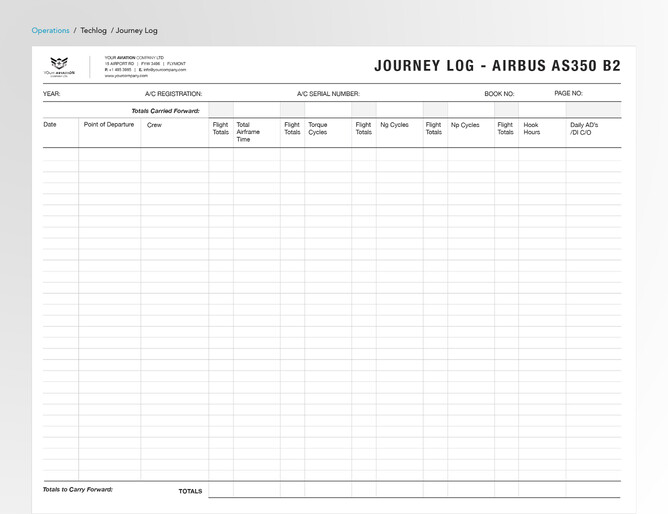Select the Torque Cycles column header
The height and width of the screenshot is (514, 668).
[317, 129]
